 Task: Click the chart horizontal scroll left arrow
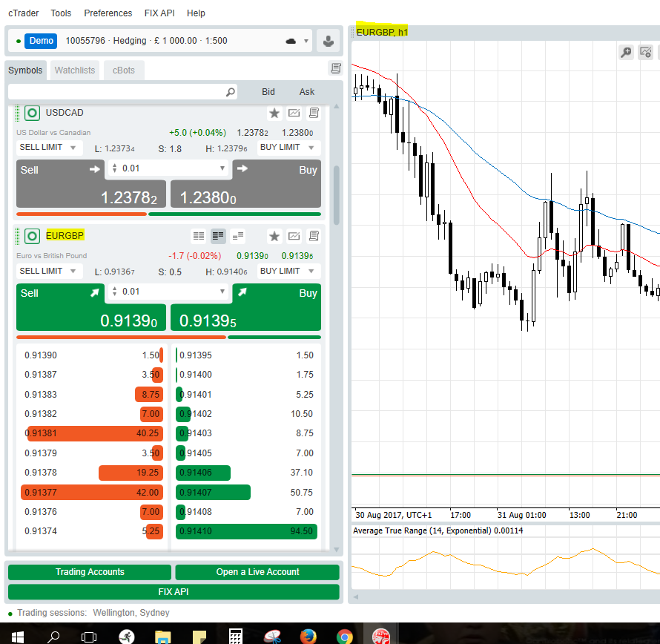[x=356, y=597]
